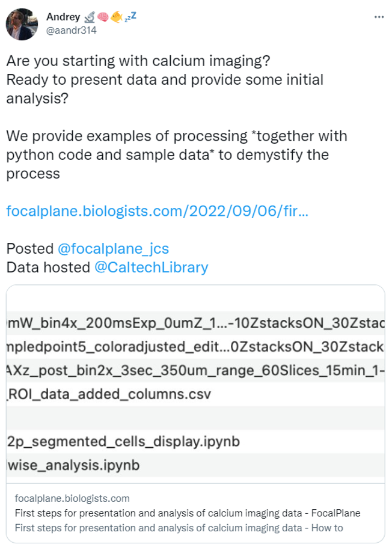This screenshot has width=392, height=556.
Task: Visit the @CaltechLibrary mention
Action: tap(152, 267)
